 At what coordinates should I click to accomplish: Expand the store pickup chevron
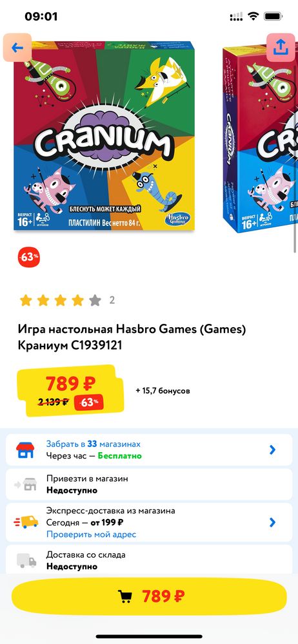[272, 450]
